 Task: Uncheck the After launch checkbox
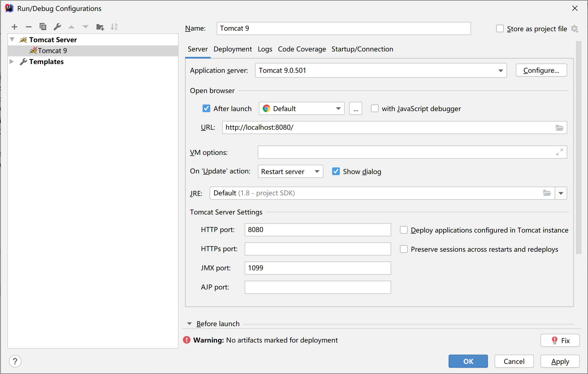(206, 109)
